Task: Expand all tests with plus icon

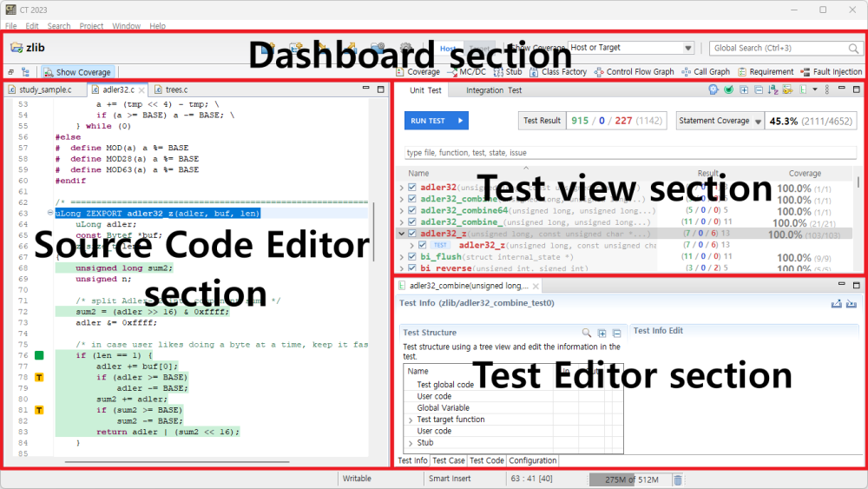Action: (x=744, y=89)
